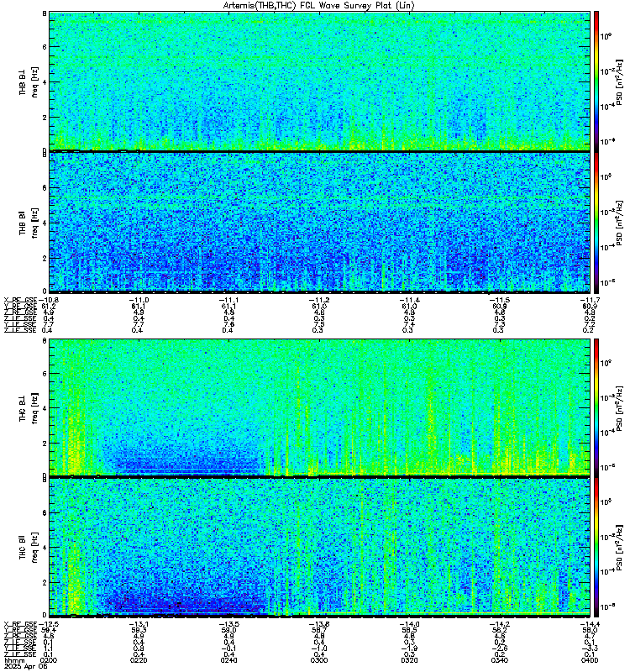Click THC X_RE_GSE value "-13.8"
Screen dimensions: 630x672
tap(319, 624)
